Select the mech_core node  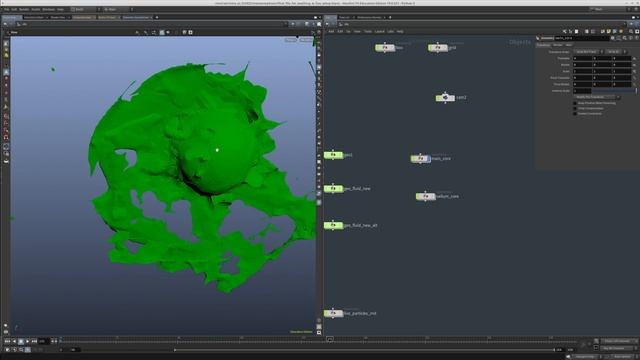click(x=421, y=158)
